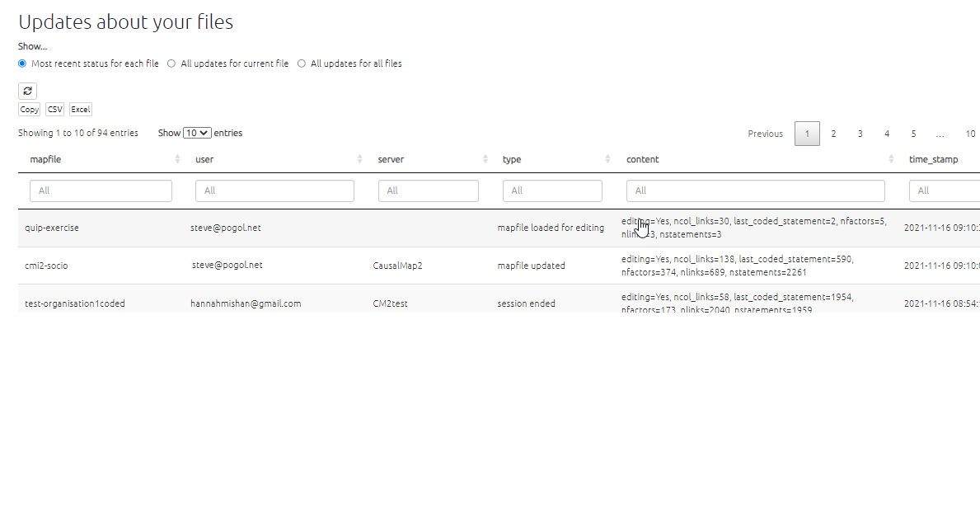Jump to page 10 of results
This screenshot has height=508, width=980.
(x=969, y=133)
